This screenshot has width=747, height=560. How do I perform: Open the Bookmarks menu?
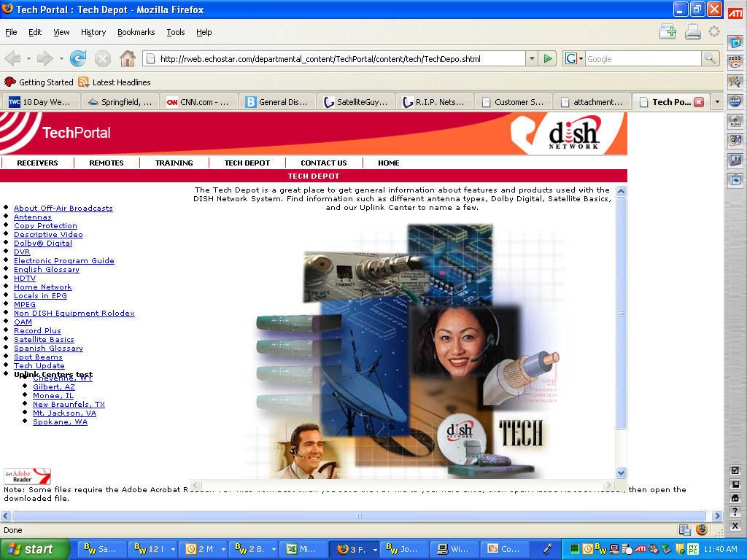pyautogui.click(x=136, y=32)
